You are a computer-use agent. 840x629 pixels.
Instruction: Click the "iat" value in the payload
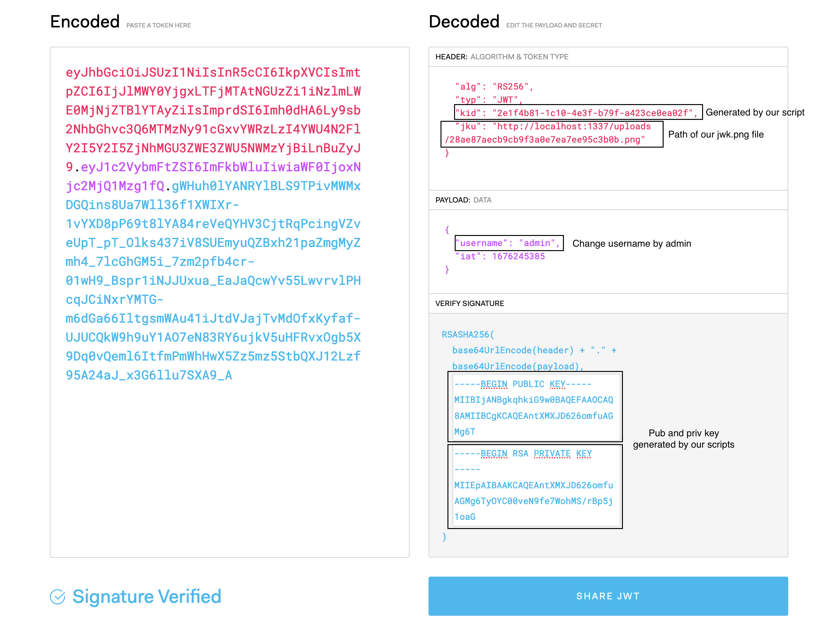point(518,256)
